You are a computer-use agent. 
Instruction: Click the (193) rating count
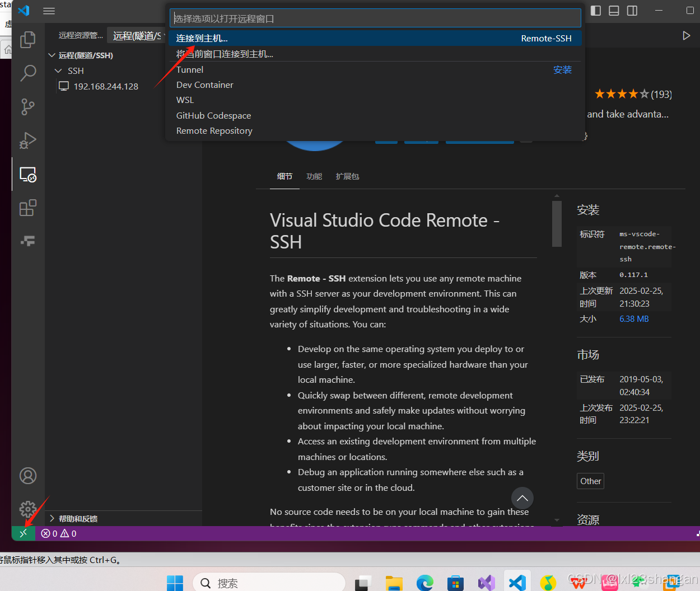[x=661, y=94]
